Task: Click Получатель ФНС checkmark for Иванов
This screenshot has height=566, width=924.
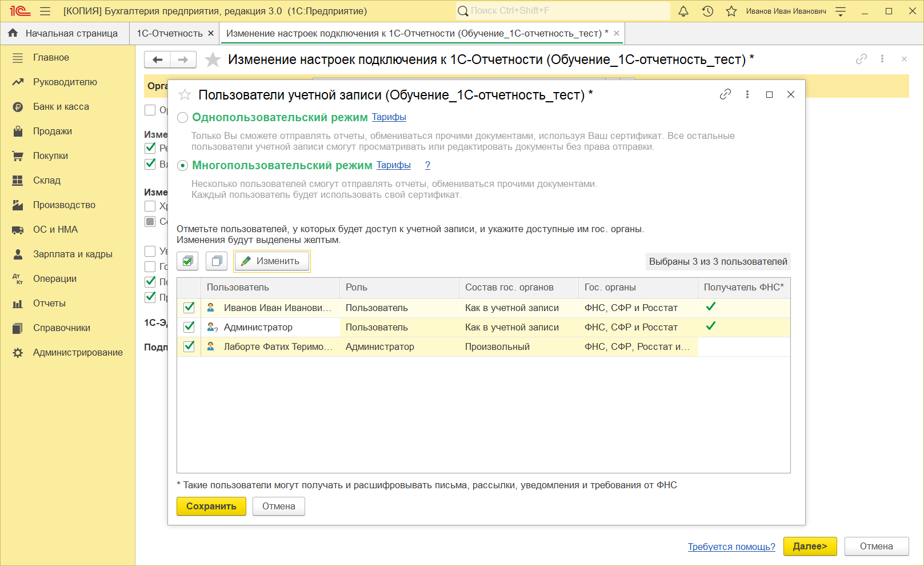Action: click(x=711, y=307)
